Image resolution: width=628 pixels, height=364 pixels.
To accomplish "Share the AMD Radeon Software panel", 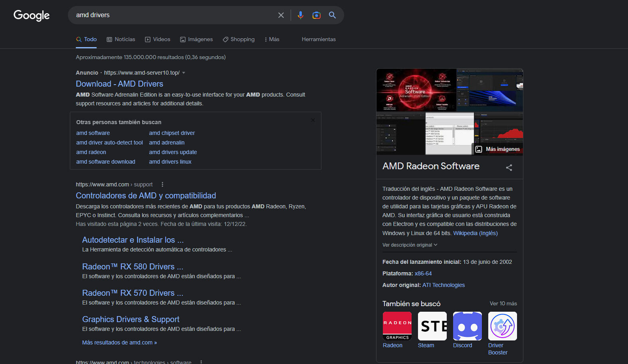I will 509,168.
